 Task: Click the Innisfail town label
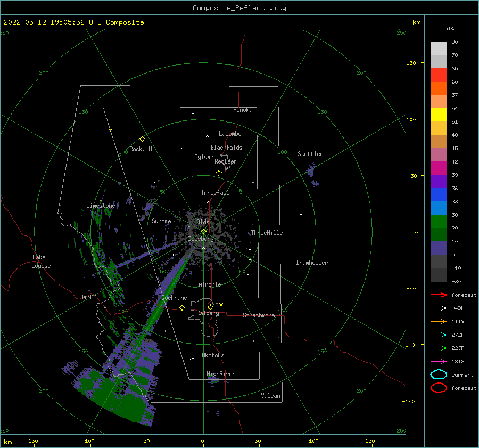point(215,193)
